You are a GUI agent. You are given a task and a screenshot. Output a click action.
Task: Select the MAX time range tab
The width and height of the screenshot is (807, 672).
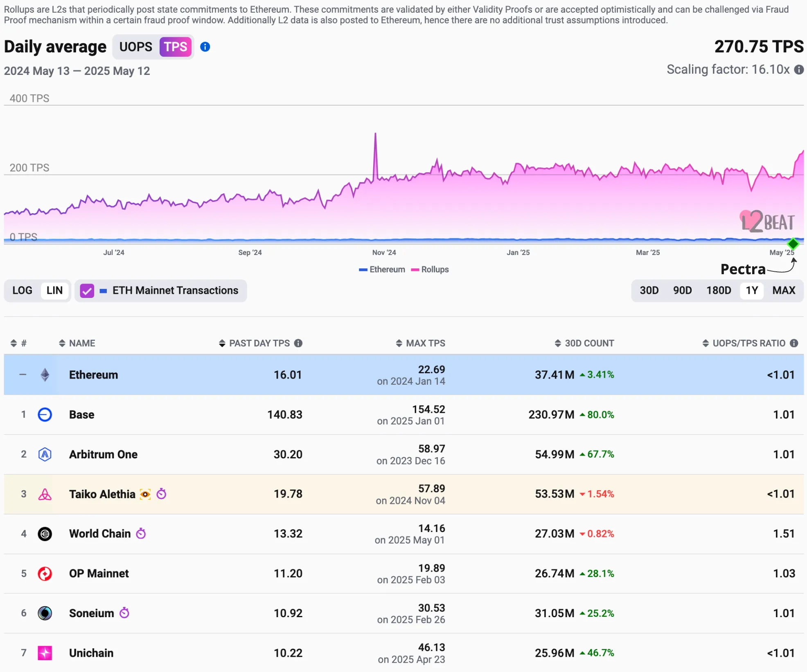tap(784, 291)
